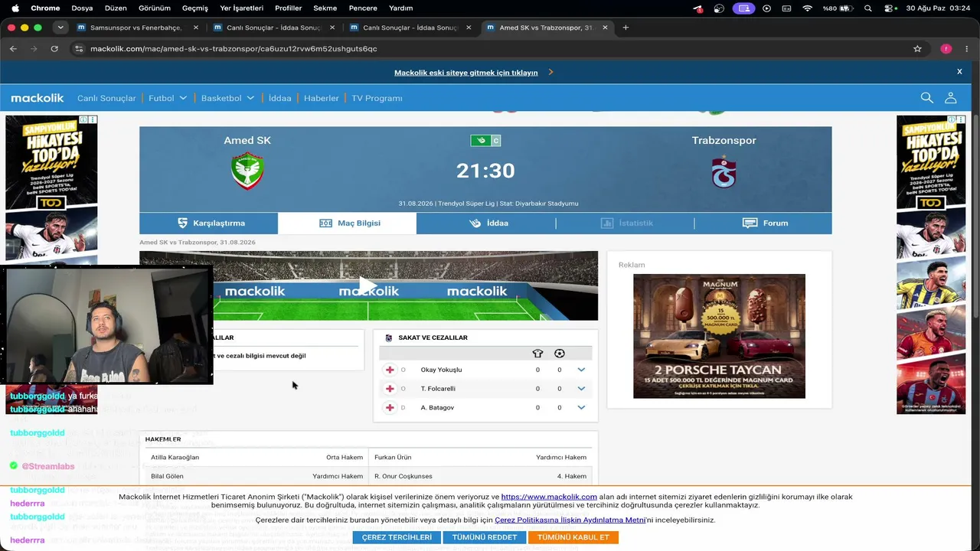Go to the İddaa navigation link
Screen dimensions: 980x551
pyautogui.click(x=279, y=98)
